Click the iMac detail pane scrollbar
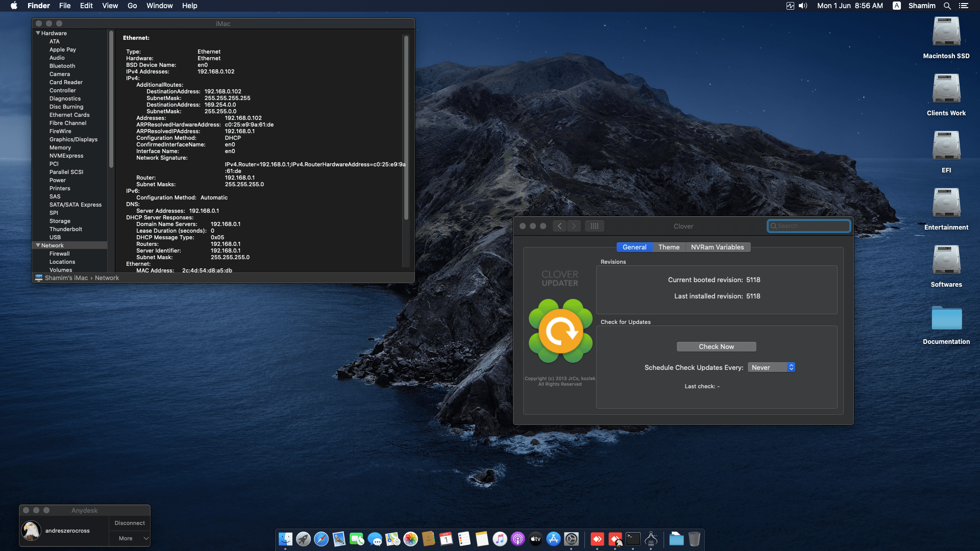 (x=406, y=128)
